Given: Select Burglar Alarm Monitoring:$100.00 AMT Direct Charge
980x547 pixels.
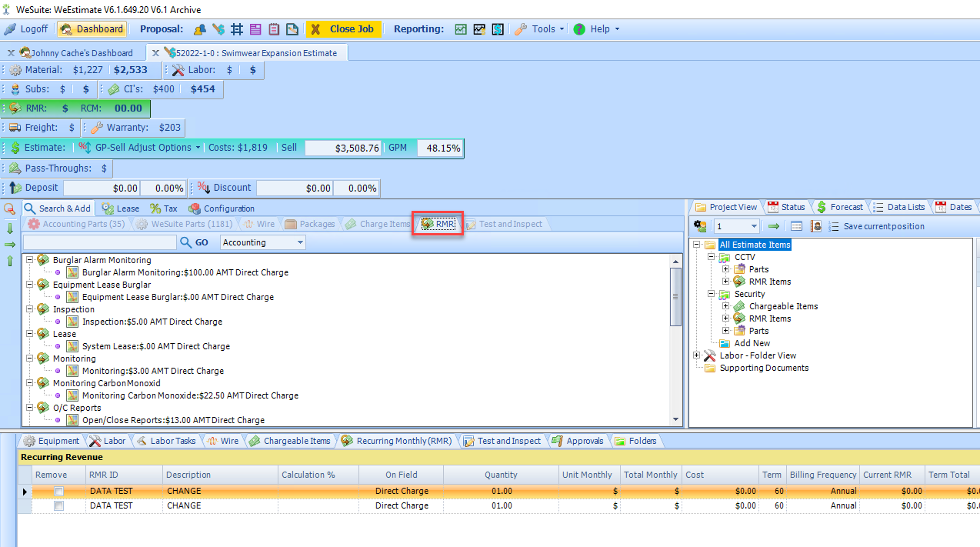Looking at the screenshot, I should [x=185, y=272].
